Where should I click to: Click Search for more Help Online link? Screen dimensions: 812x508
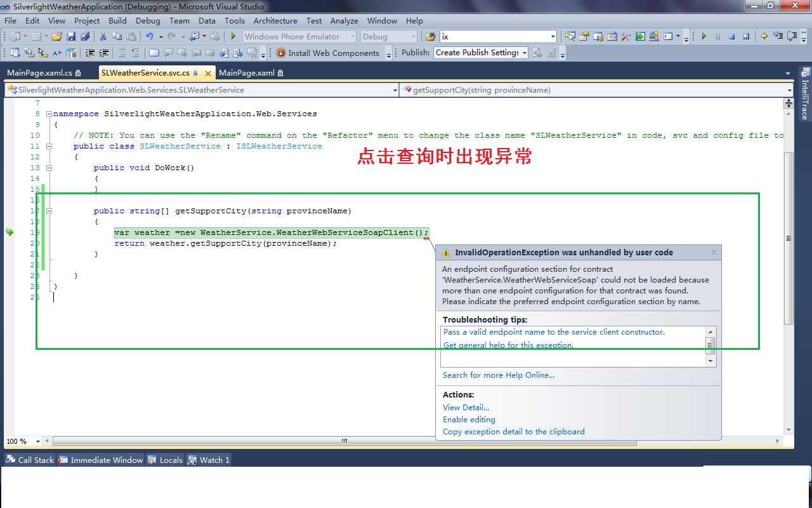pyautogui.click(x=499, y=375)
